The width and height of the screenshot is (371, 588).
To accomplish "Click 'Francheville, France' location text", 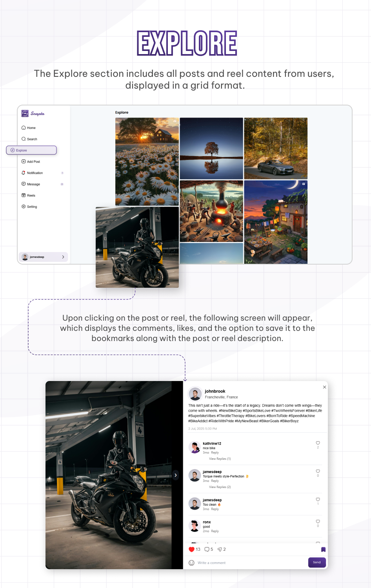I will coord(221,397).
